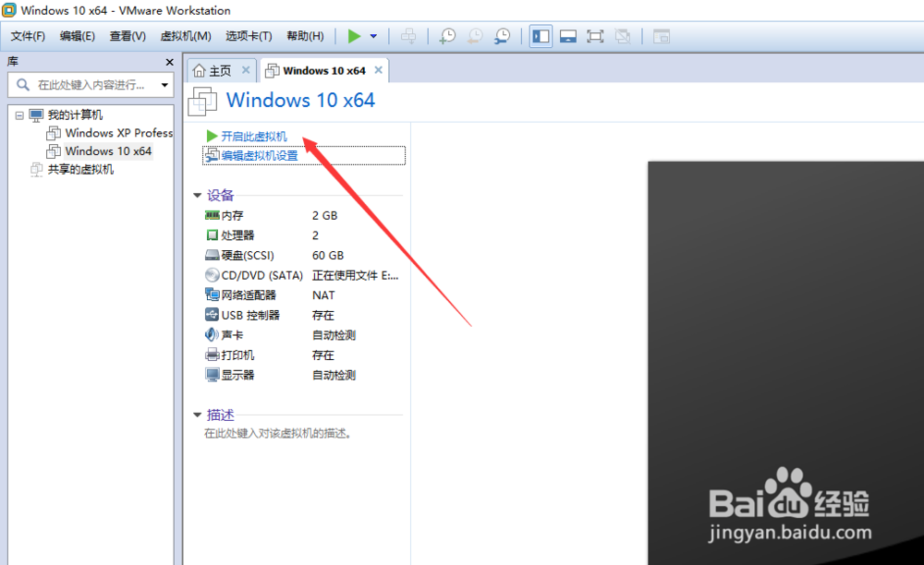The width and height of the screenshot is (924, 565).
Task: Switch to the Windows 10 x64 tab
Action: tap(324, 70)
